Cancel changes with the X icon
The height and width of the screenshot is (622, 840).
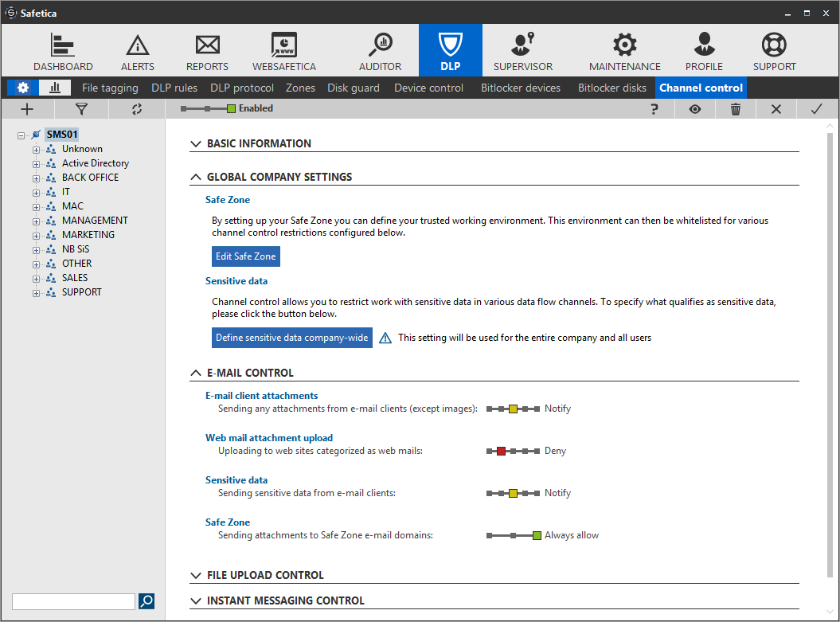coord(776,109)
